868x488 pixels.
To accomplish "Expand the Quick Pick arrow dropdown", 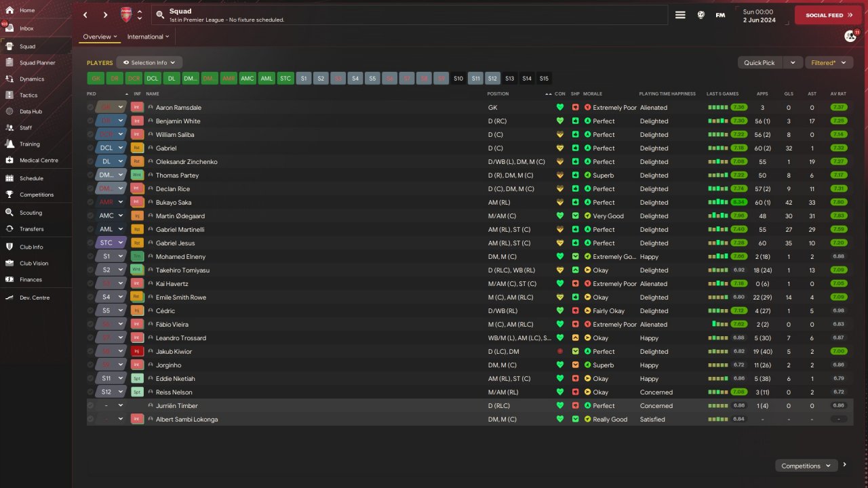I will click(x=793, y=62).
